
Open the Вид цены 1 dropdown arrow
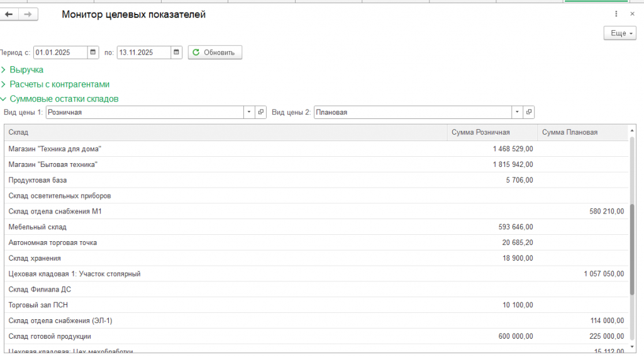pos(249,112)
